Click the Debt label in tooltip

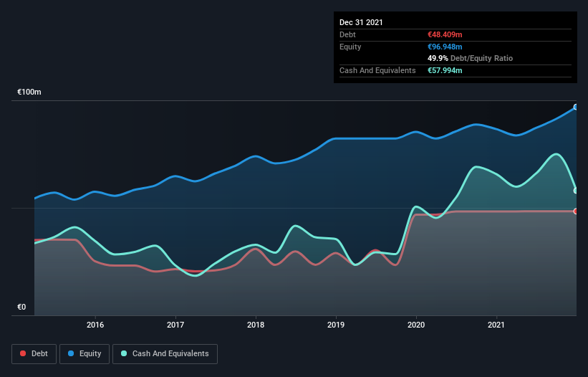click(x=347, y=34)
